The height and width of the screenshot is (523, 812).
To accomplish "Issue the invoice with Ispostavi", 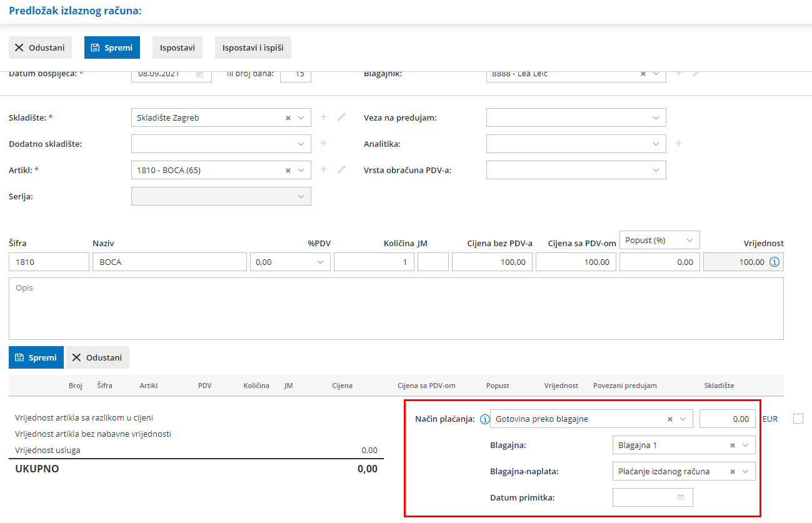I will click(178, 47).
